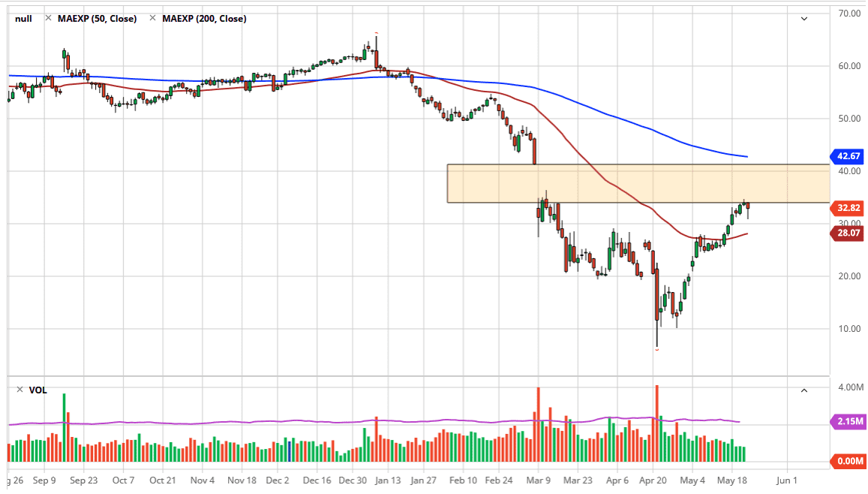Remove the MAEXP (200, Close) indicator
Screen dimensions: 868x494
[154, 19]
